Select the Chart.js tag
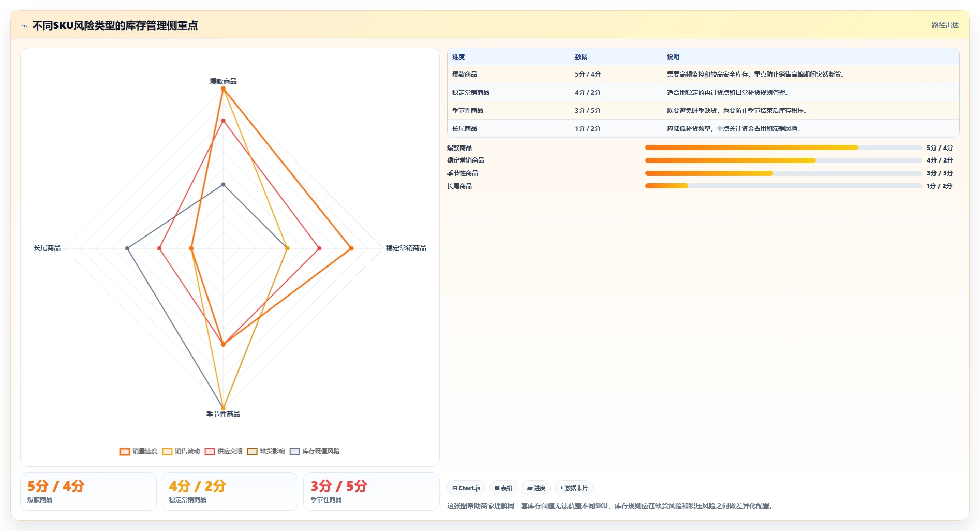The width and height of the screenshot is (980, 531). click(466, 488)
